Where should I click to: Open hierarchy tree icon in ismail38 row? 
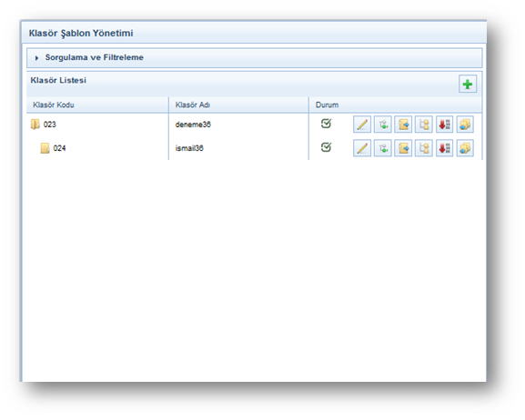[x=424, y=148]
